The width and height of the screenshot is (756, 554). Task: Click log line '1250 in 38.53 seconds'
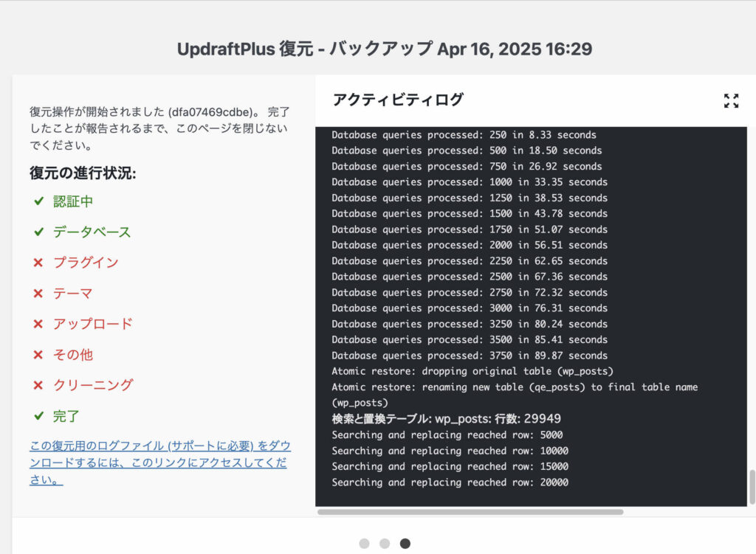(470, 198)
